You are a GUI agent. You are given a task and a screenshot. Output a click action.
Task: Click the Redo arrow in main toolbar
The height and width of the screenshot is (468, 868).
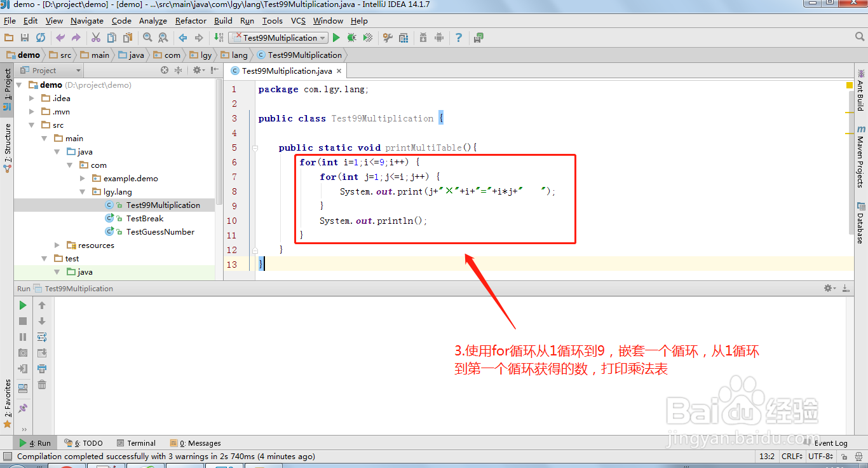76,38
